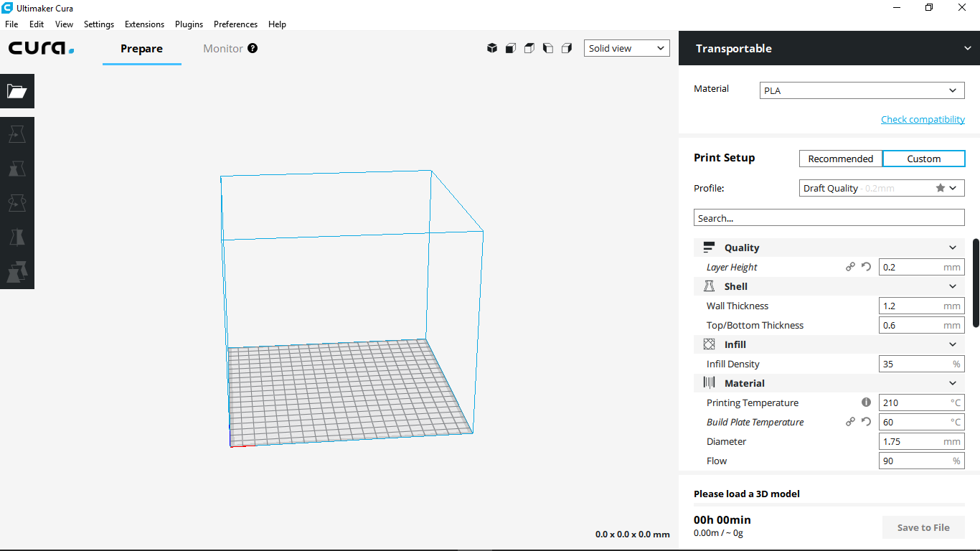Click link icon beside Build Plate Temperature
Screen dimensions: 980x551
(x=850, y=422)
